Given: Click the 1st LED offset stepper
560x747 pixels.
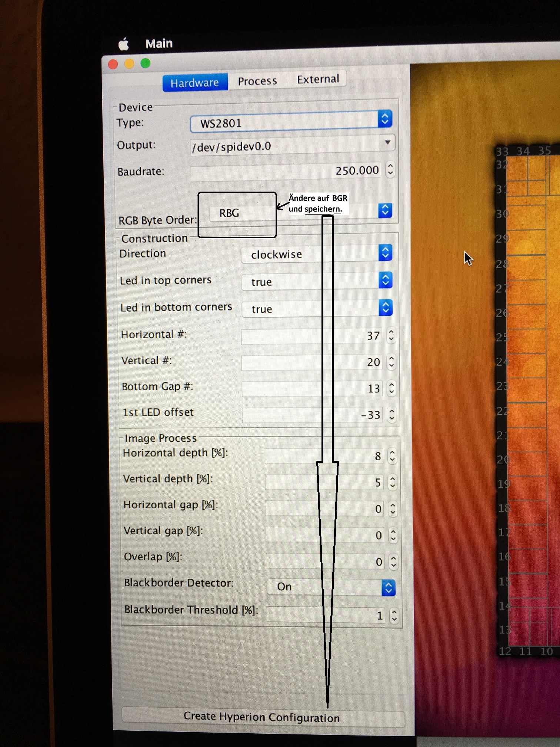Looking at the screenshot, I should pyautogui.click(x=392, y=415).
